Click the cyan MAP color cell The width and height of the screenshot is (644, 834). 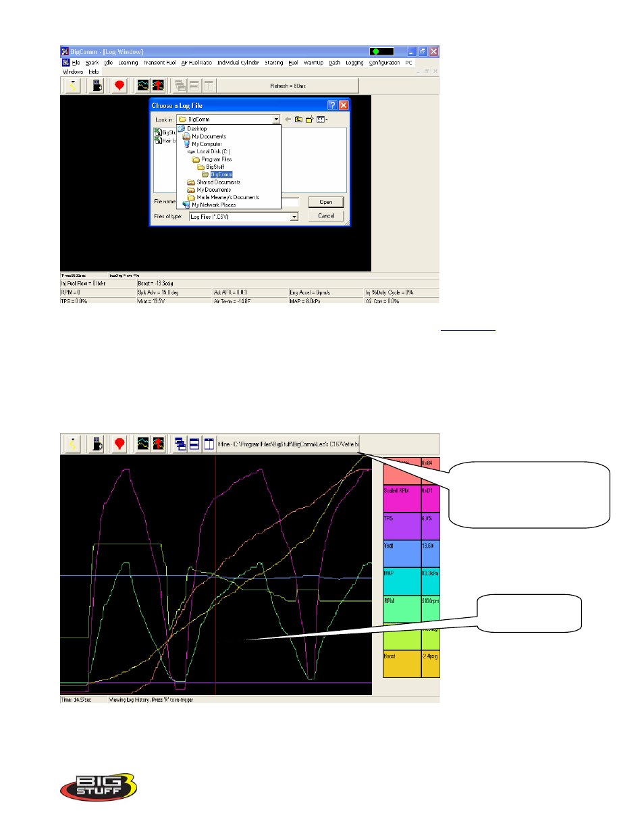402,581
